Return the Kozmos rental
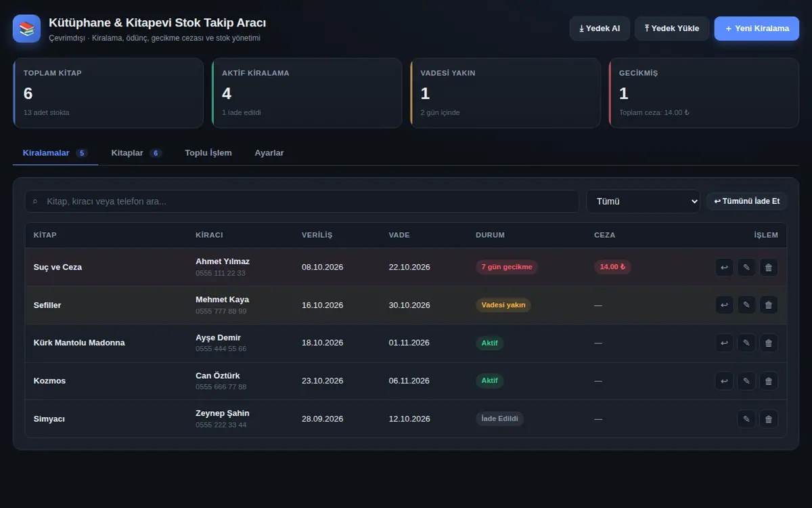 [724, 381]
